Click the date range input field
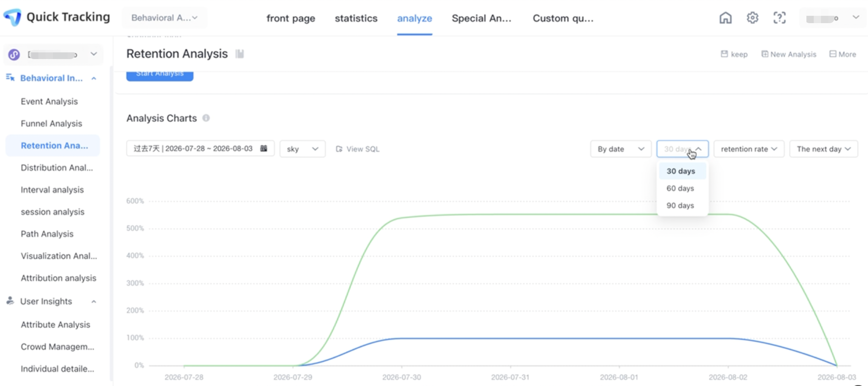868x386 pixels. pyautogui.click(x=200, y=149)
